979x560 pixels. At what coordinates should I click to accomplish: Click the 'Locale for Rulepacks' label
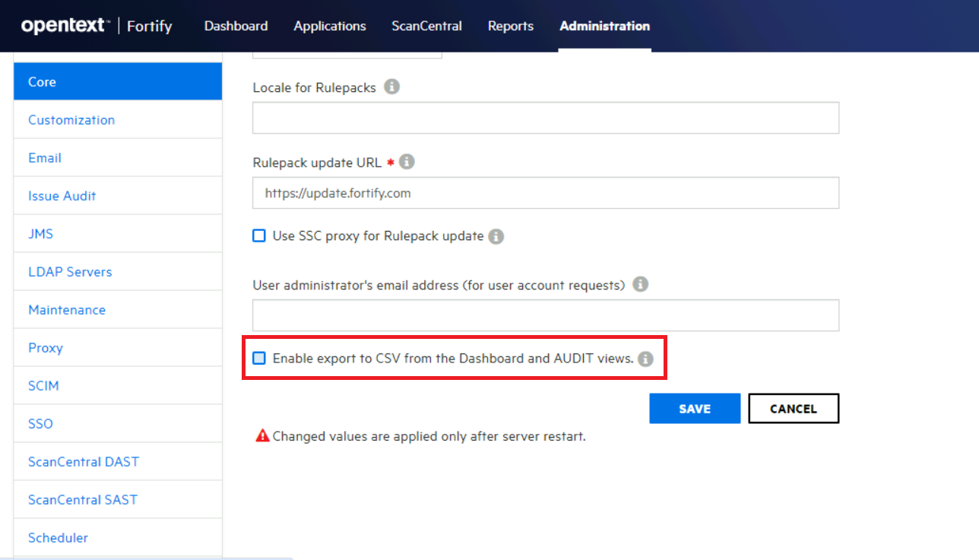click(x=314, y=87)
